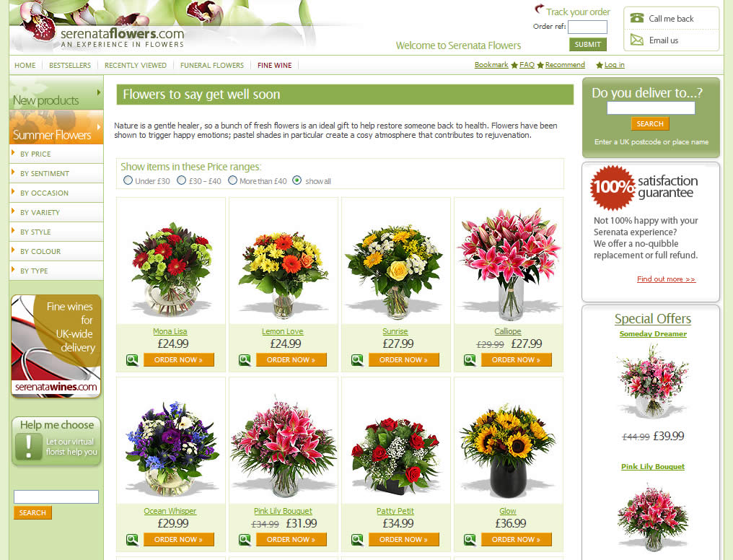The image size is (733, 560).
Task: Open Funeral Flowers in the navigation bar
Action: (212, 66)
